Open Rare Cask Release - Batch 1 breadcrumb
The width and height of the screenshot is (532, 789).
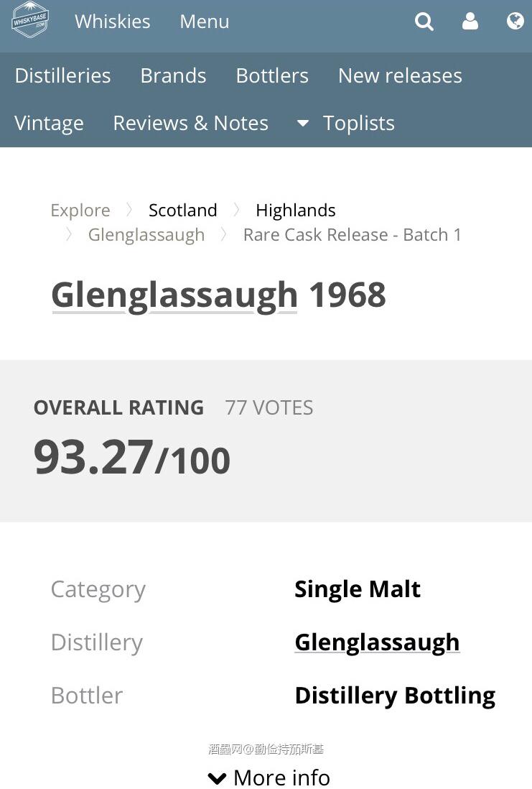(x=352, y=234)
